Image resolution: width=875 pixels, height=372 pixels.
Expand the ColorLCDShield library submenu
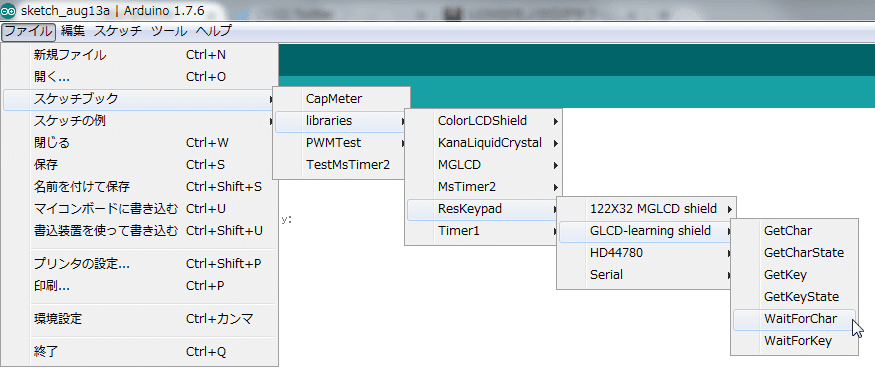(484, 121)
